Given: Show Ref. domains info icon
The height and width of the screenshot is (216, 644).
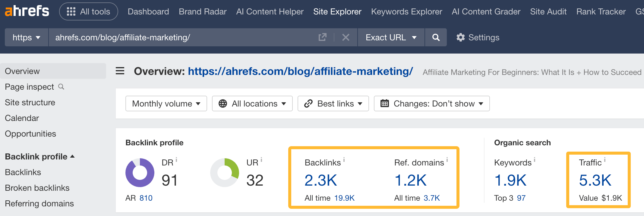Looking at the screenshot, I should pos(447,160).
